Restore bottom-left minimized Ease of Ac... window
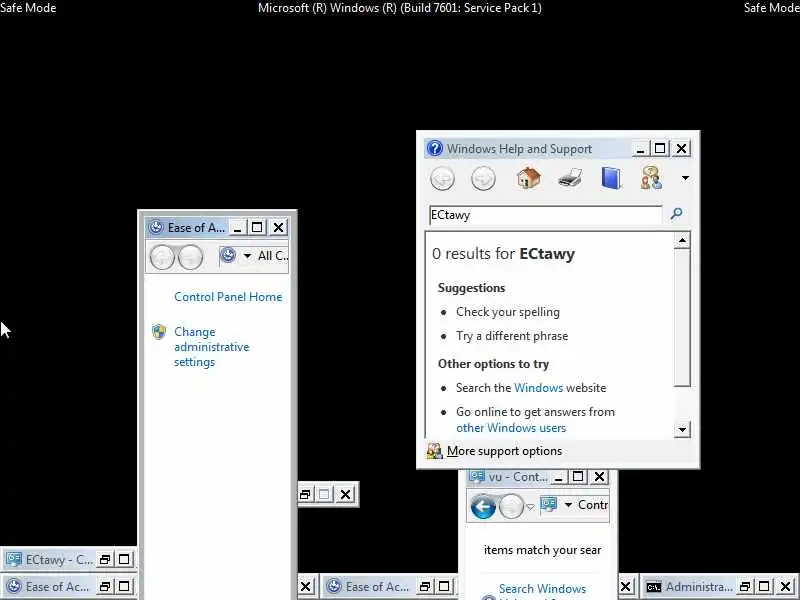The image size is (800, 600). 105,586
